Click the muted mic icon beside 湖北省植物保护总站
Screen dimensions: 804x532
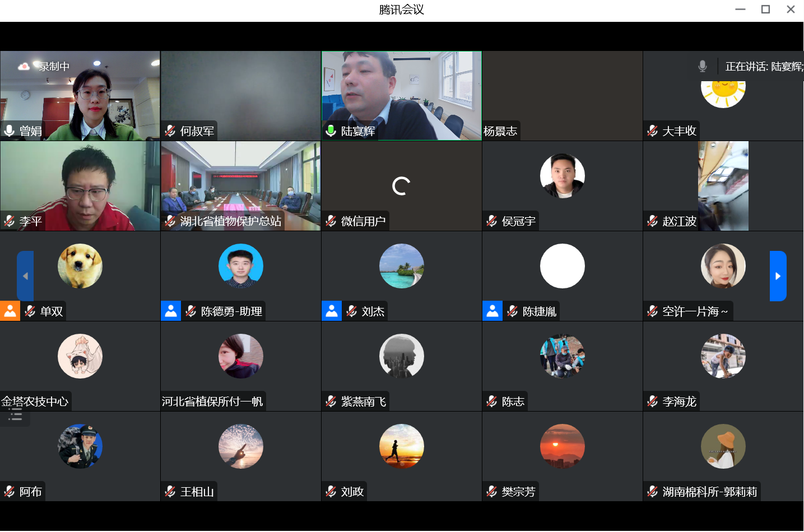(x=170, y=221)
